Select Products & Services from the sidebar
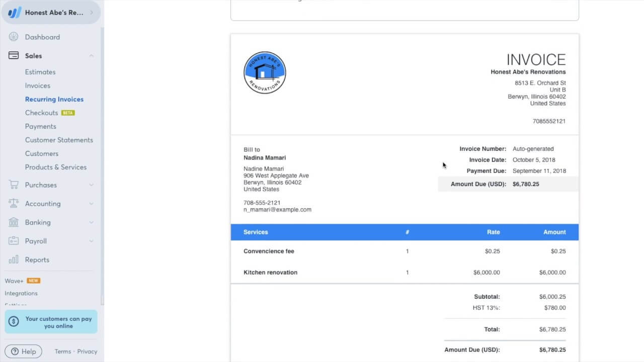Screen dimensions: 644x362 (56, 167)
